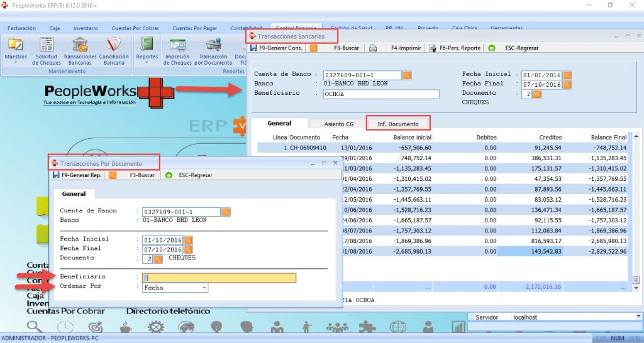The width and height of the screenshot is (644, 343).
Task: Click the Reportes book icon in the ribbon
Action: coord(147,45)
